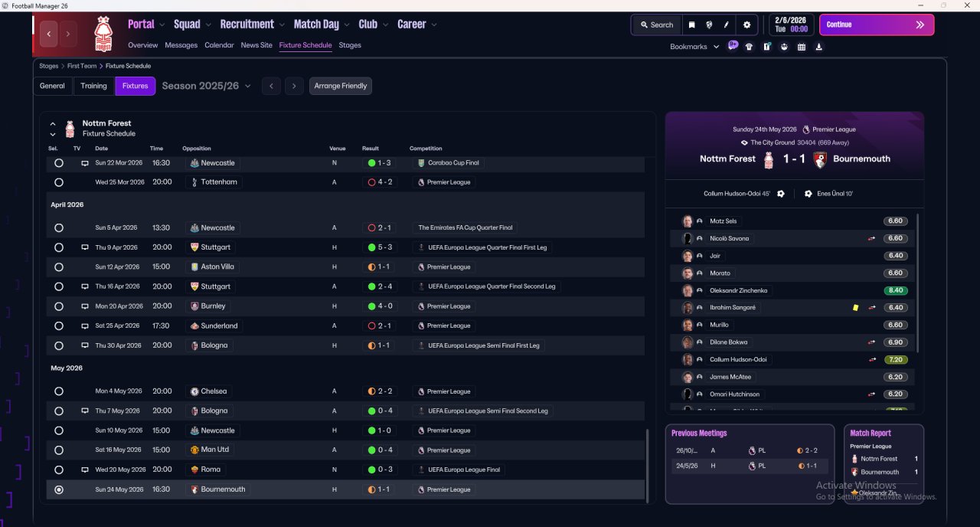Switch to the Stages tab

pos(350,45)
